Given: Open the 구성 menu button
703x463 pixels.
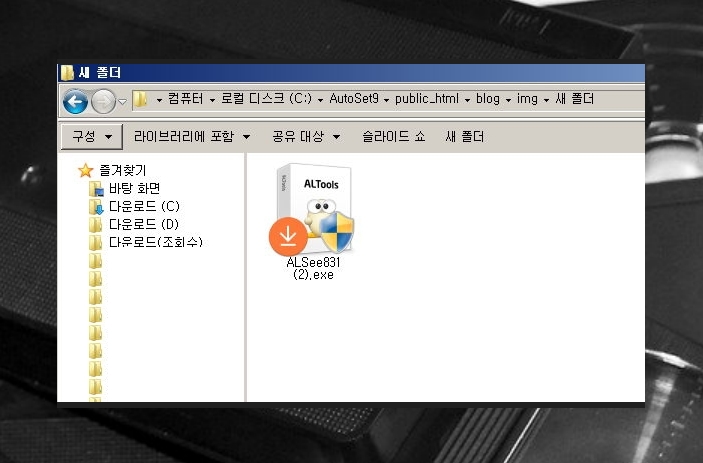Looking at the screenshot, I should [92, 137].
